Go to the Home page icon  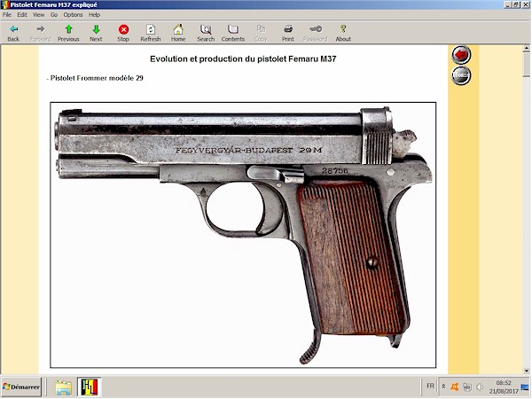178,33
